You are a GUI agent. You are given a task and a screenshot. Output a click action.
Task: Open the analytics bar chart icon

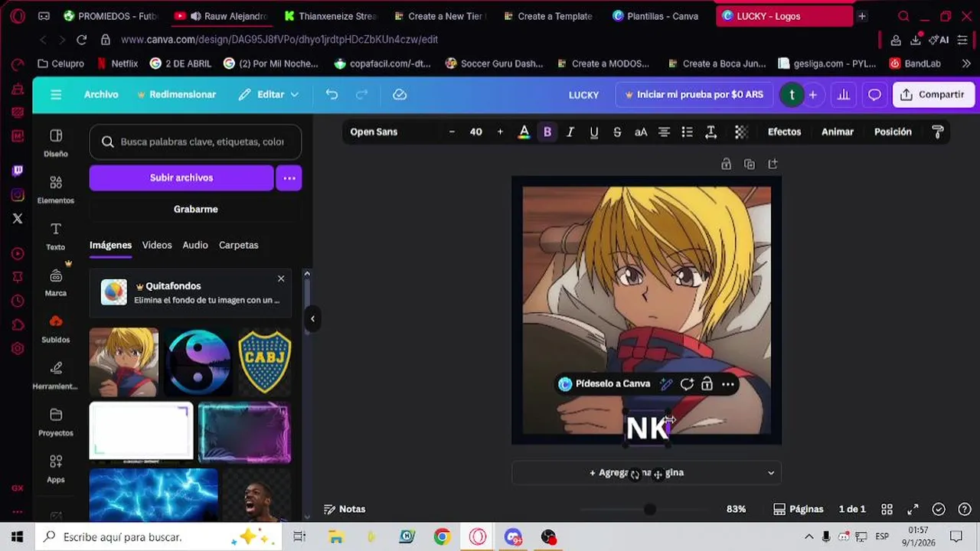844,95
